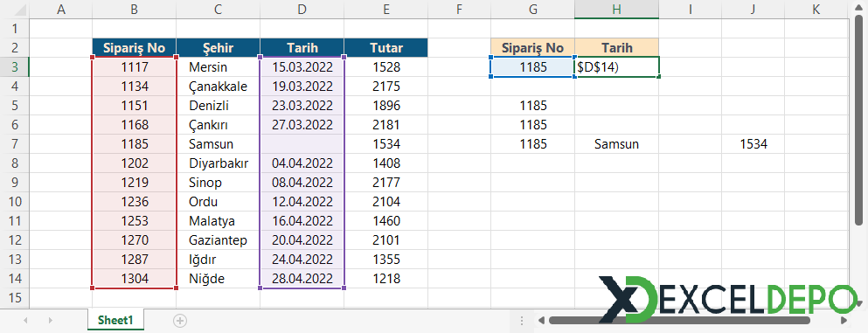Select the 1185 value in cell G5
This screenshot has height=333, width=868.
532,106
